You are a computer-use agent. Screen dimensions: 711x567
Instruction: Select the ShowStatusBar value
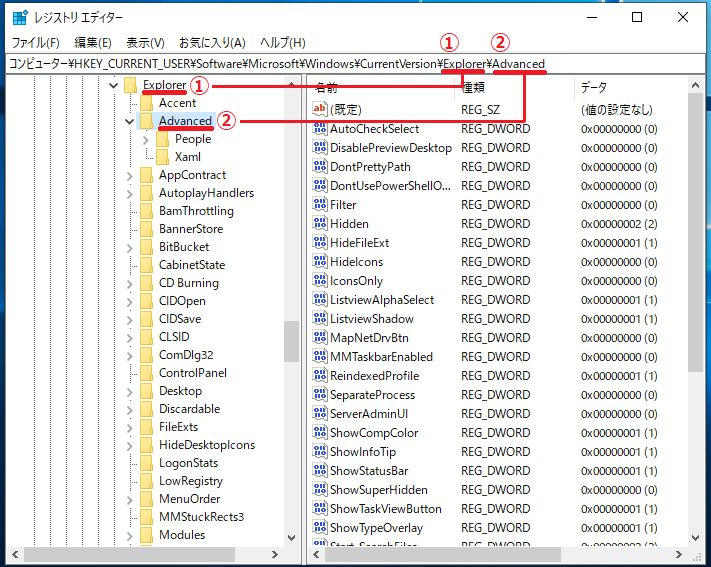coord(369,471)
